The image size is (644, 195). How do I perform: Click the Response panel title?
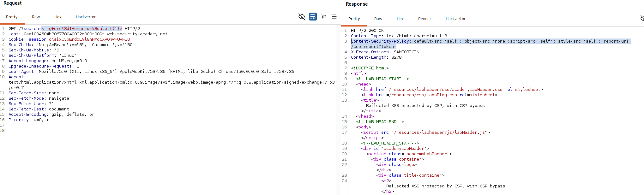click(357, 4)
